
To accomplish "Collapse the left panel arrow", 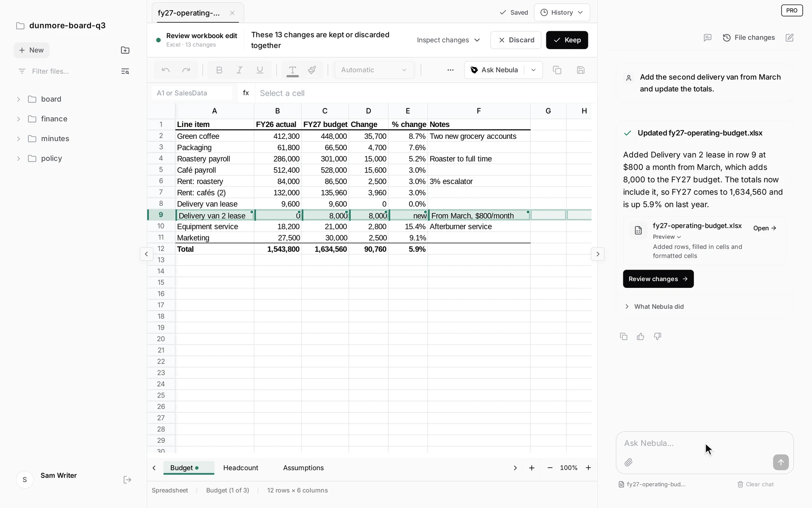I will (x=146, y=254).
